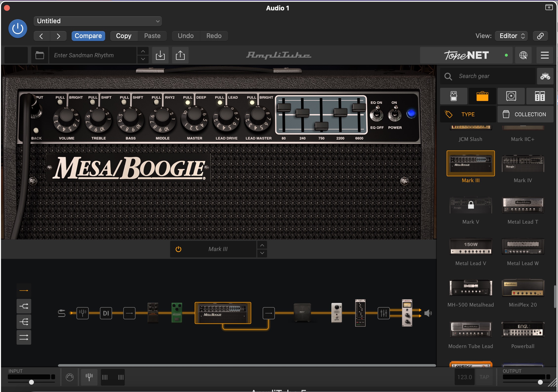Switch to the TYPE tab
Screen dimensions: 558x392
[x=468, y=114]
